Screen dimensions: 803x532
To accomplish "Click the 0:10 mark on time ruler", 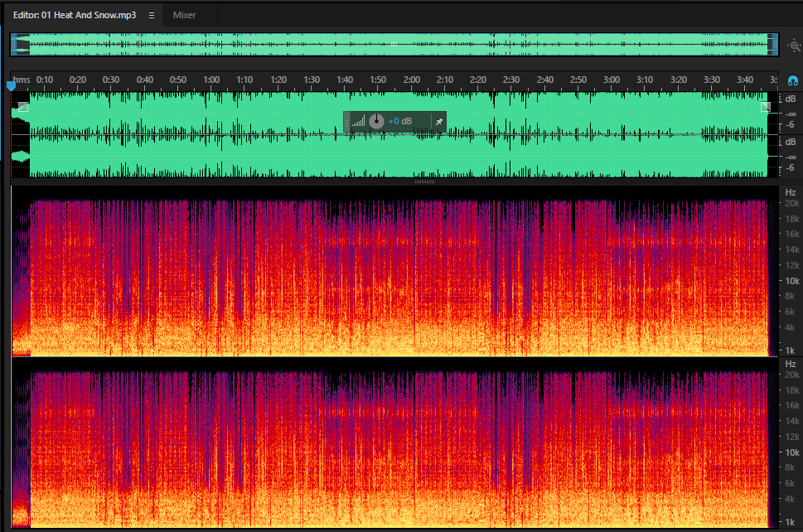I will tap(45, 80).
